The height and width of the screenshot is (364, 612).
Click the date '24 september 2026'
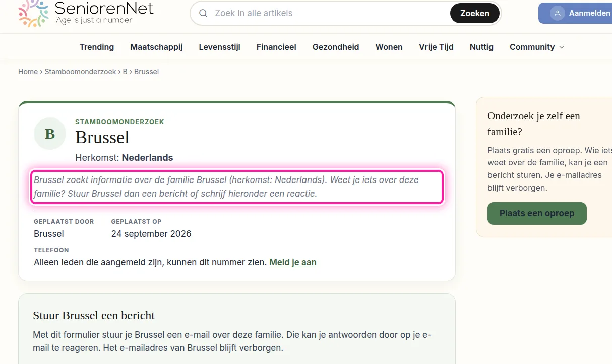[151, 234]
